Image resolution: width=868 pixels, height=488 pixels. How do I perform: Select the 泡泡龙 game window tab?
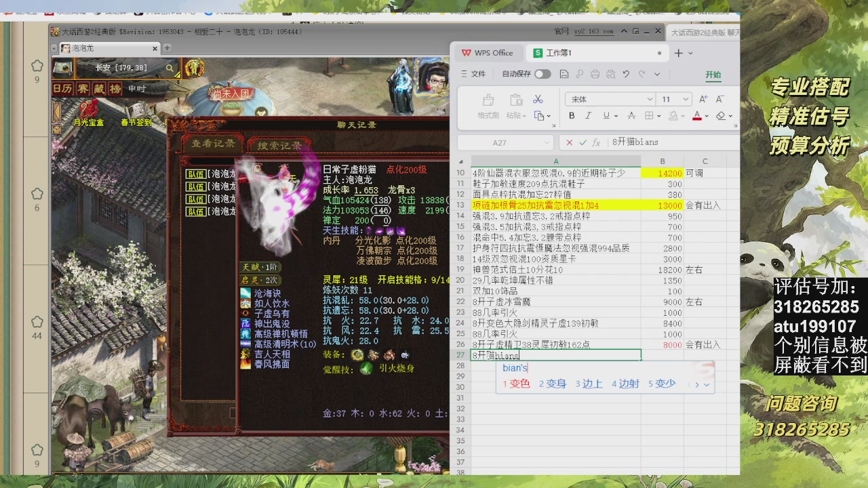point(108,48)
